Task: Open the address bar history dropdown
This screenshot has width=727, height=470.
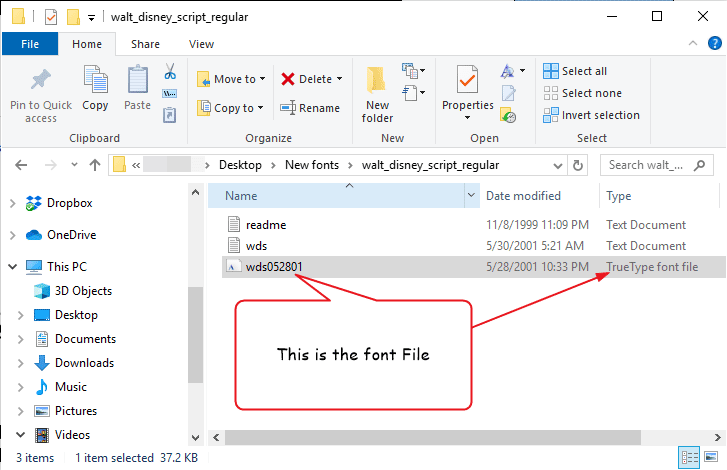Action: pos(558,165)
